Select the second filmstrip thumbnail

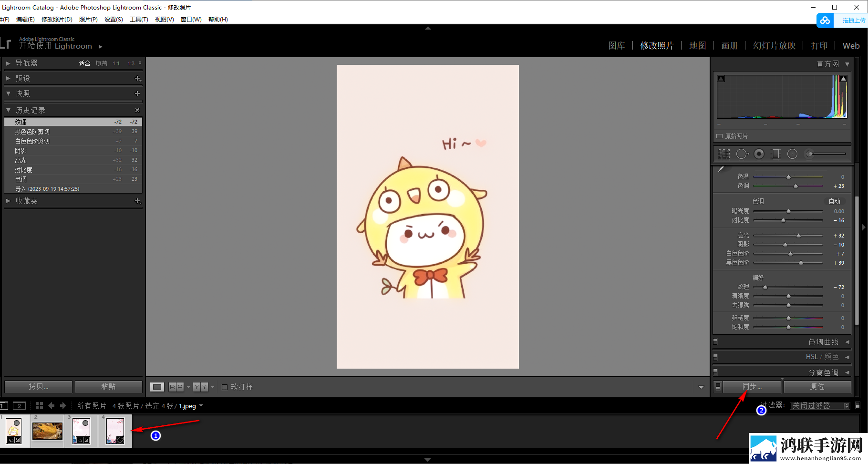47,431
